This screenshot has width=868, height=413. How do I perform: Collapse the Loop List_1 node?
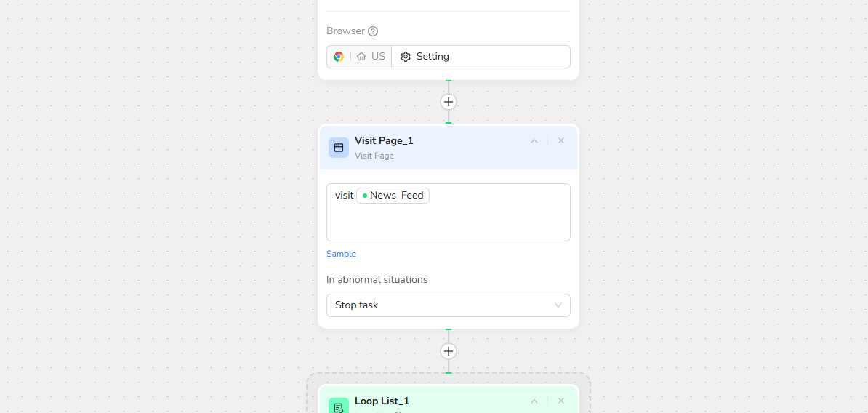click(534, 401)
